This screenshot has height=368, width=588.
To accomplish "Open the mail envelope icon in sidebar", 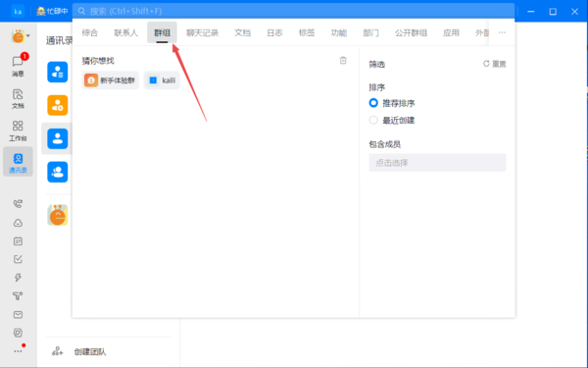I will tap(18, 314).
